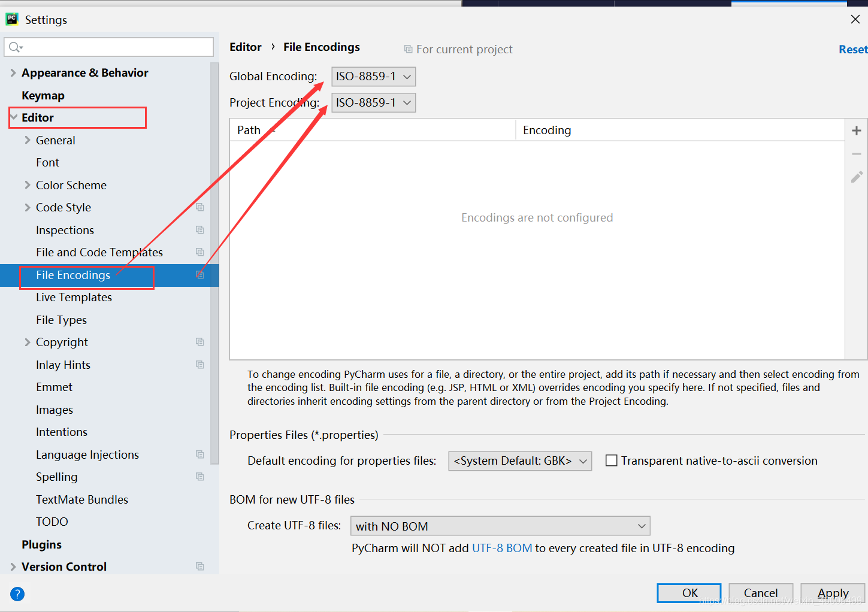Screen dimensions: 868x612
Task: Click the settings tree vertical scrollbar
Action: coord(214,263)
